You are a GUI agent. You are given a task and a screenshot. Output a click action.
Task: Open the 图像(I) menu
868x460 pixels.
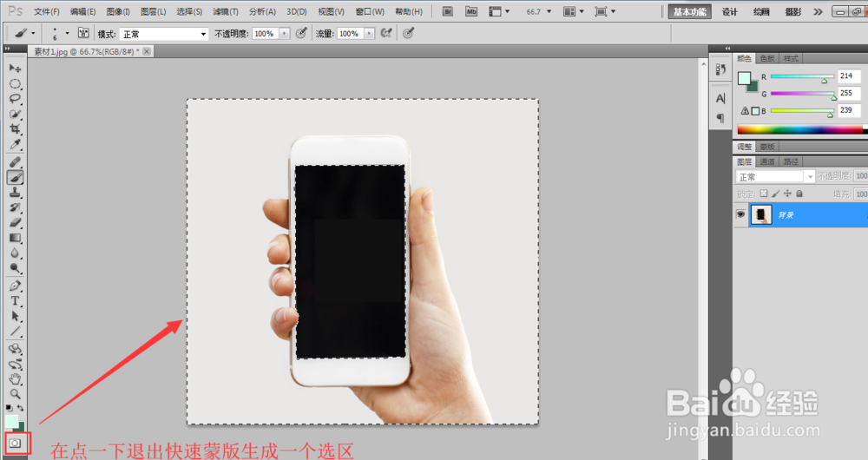tap(118, 11)
